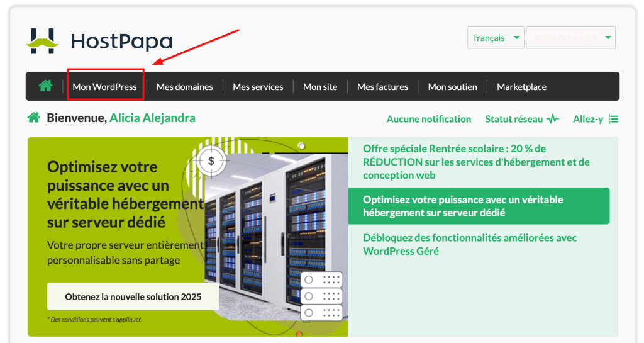
Task: Select Débloquez des fonctionnalités WordPress Géré promo
Action: click(470, 244)
